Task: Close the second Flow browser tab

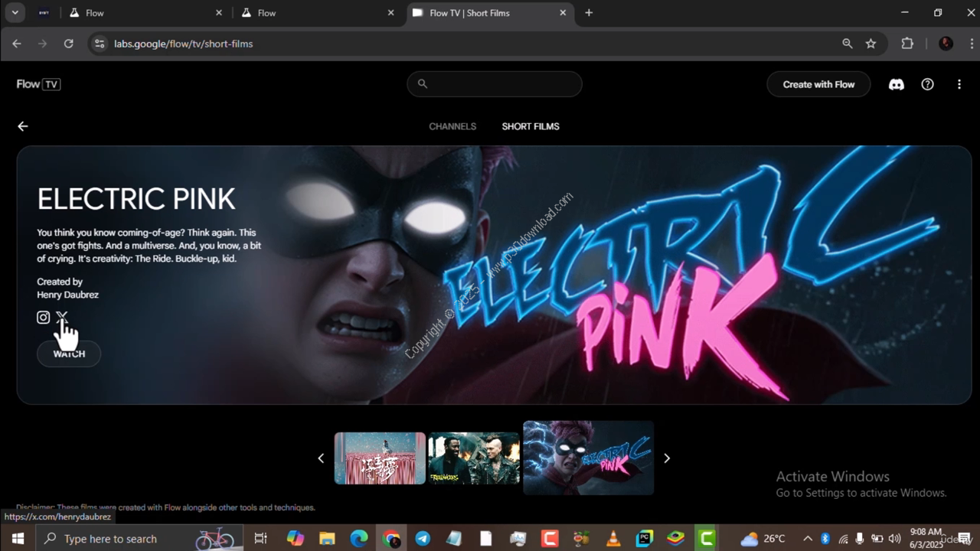Action: click(x=391, y=13)
